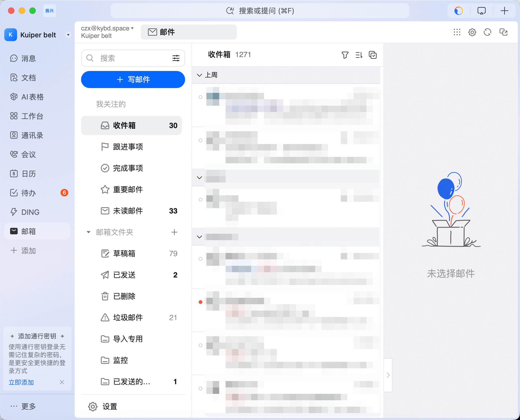Open 监控 folder
Image resolution: width=520 pixels, height=420 pixels.
pyautogui.click(x=131, y=360)
